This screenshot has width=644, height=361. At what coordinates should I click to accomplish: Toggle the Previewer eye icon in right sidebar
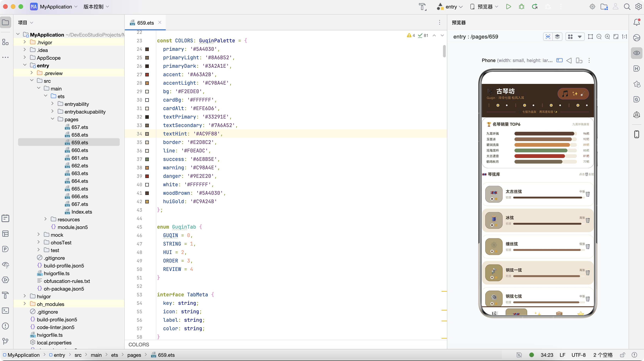click(x=636, y=53)
